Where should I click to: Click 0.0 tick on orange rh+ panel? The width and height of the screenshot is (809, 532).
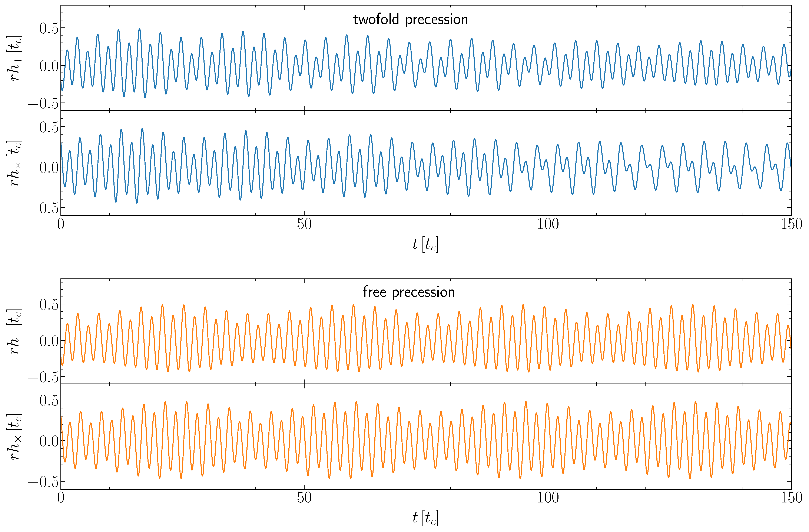49,341
